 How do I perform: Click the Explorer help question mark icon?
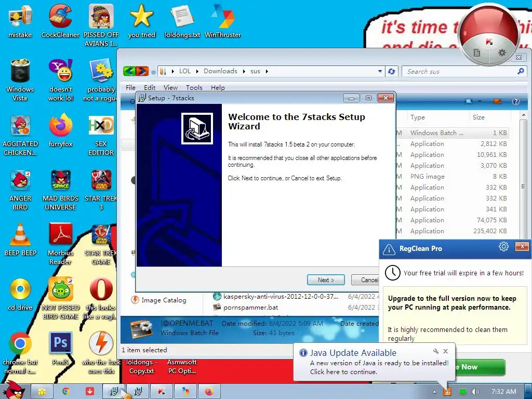pos(516,101)
